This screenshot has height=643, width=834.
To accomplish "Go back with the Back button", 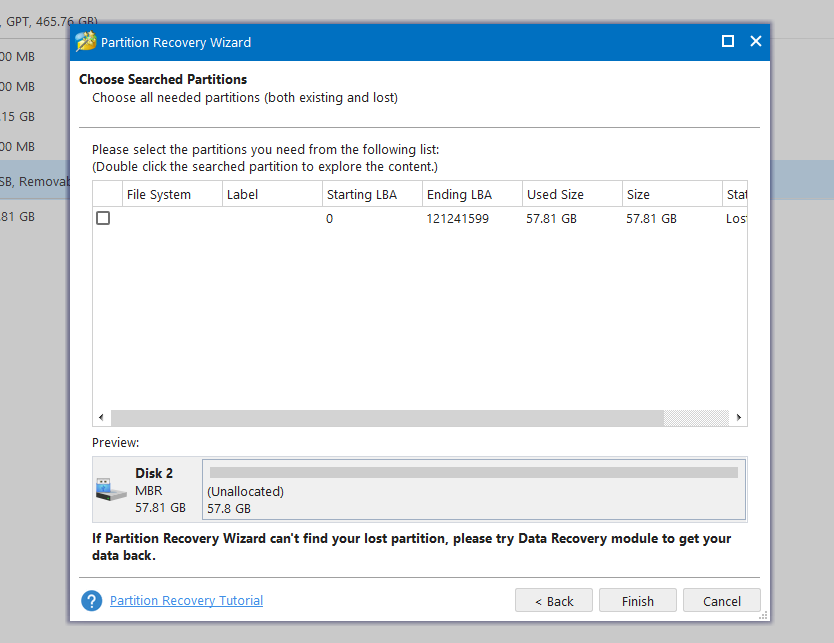I will pos(554,601).
